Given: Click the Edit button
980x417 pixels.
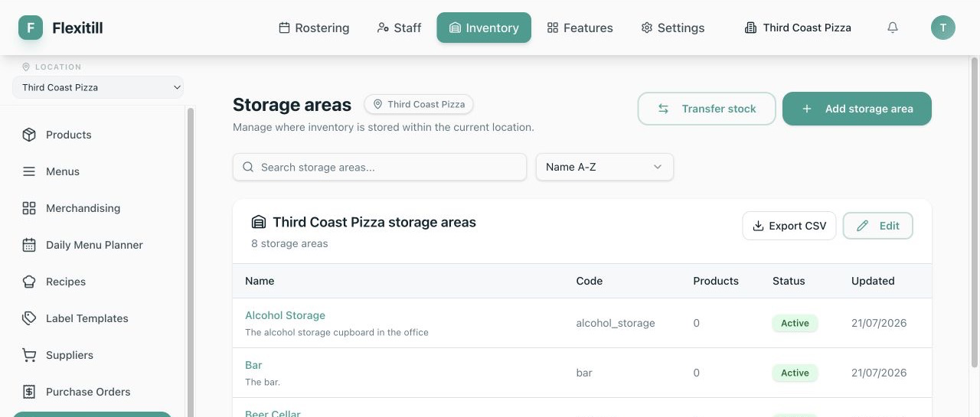Looking at the screenshot, I should [878, 226].
